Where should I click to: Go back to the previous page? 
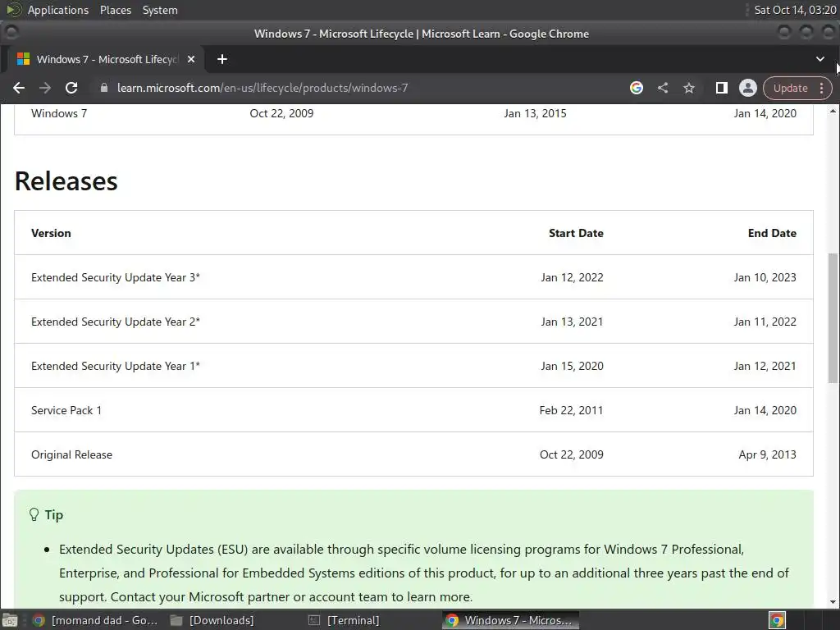[19, 88]
